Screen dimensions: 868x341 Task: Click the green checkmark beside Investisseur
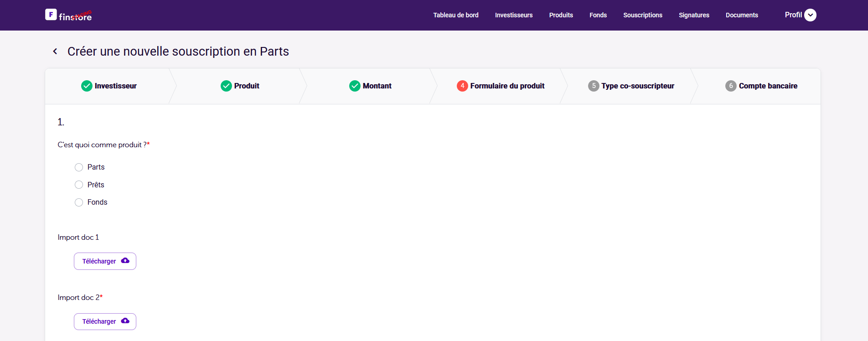click(87, 86)
